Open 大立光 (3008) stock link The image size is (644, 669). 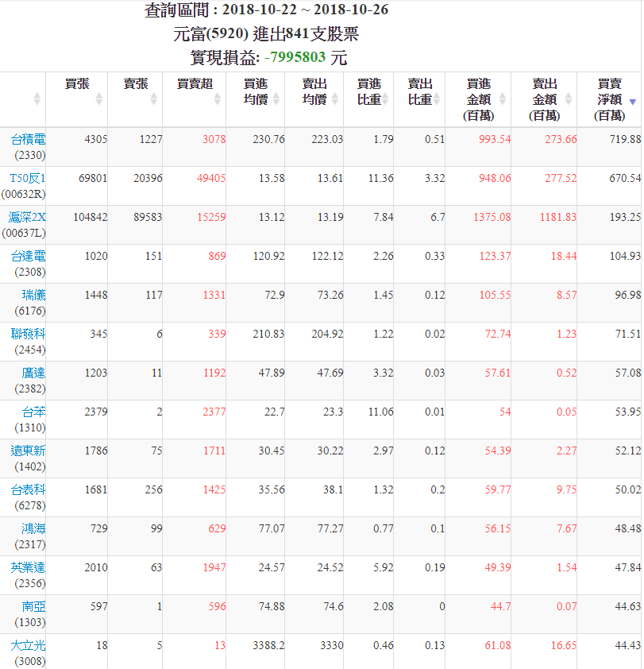point(29,645)
